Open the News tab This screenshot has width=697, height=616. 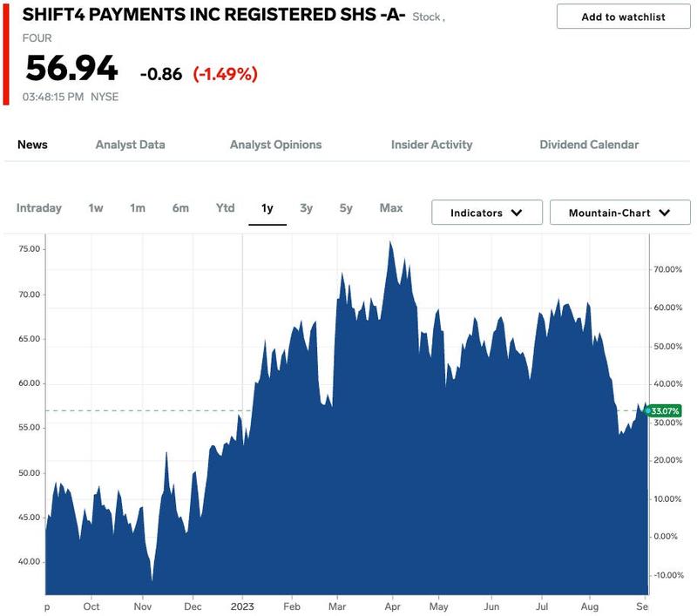pyautogui.click(x=32, y=145)
